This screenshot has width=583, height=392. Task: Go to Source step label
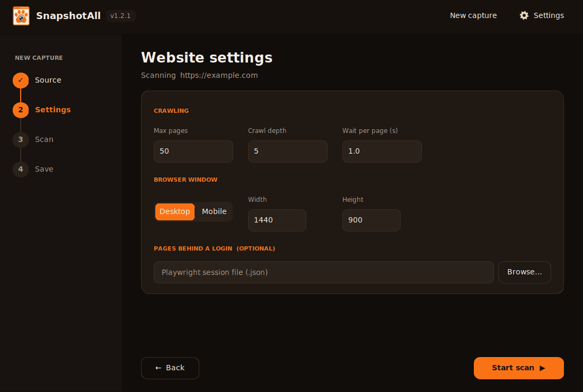(x=48, y=81)
